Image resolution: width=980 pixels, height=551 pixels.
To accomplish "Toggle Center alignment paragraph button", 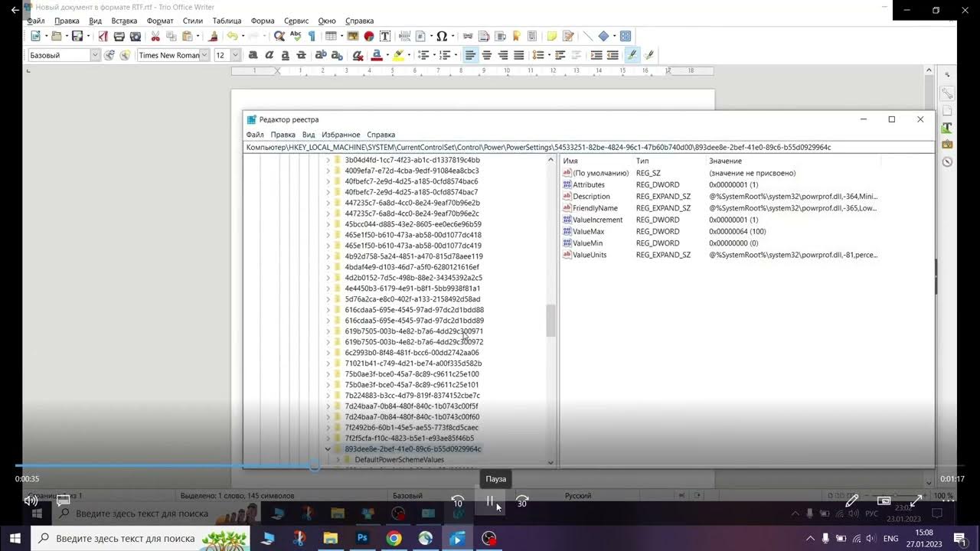I will pos(486,55).
